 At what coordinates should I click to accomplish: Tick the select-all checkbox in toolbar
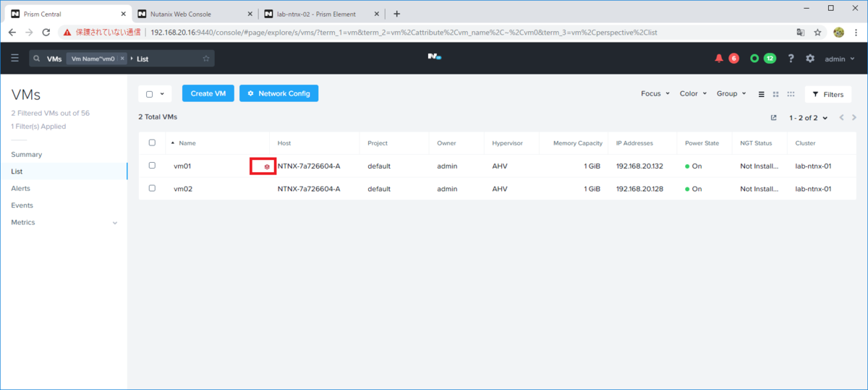pyautogui.click(x=150, y=94)
